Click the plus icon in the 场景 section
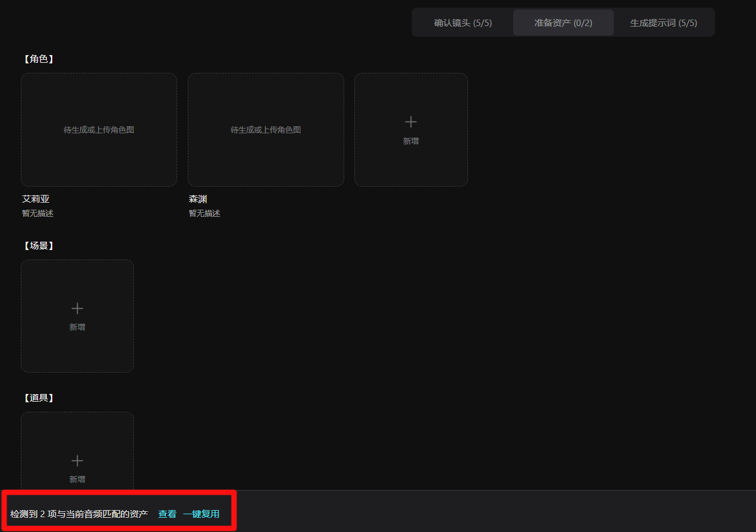This screenshot has width=756, height=532. click(x=77, y=308)
